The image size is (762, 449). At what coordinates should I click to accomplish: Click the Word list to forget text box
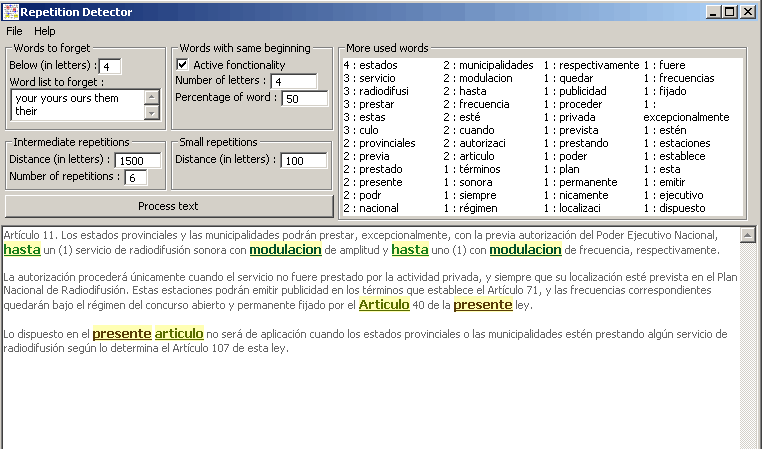pyautogui.click(x=78, y=104)
